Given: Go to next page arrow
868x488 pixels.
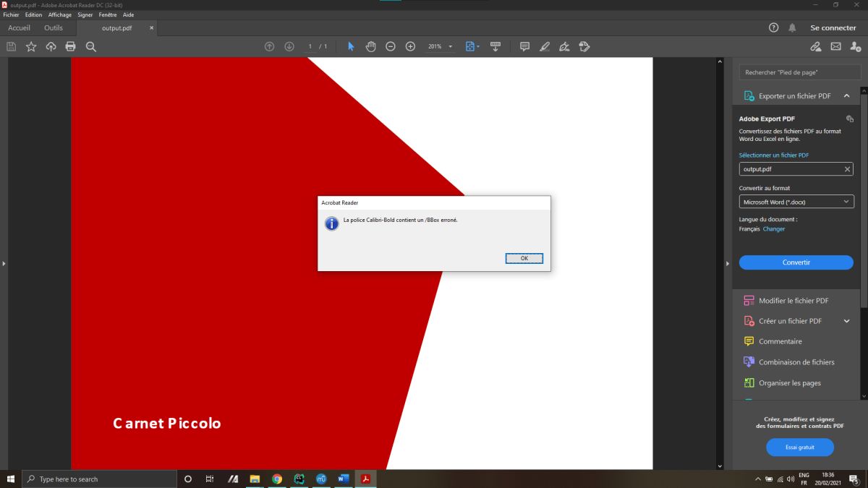Looking at the screenshot, I should [x=289, y=46].
